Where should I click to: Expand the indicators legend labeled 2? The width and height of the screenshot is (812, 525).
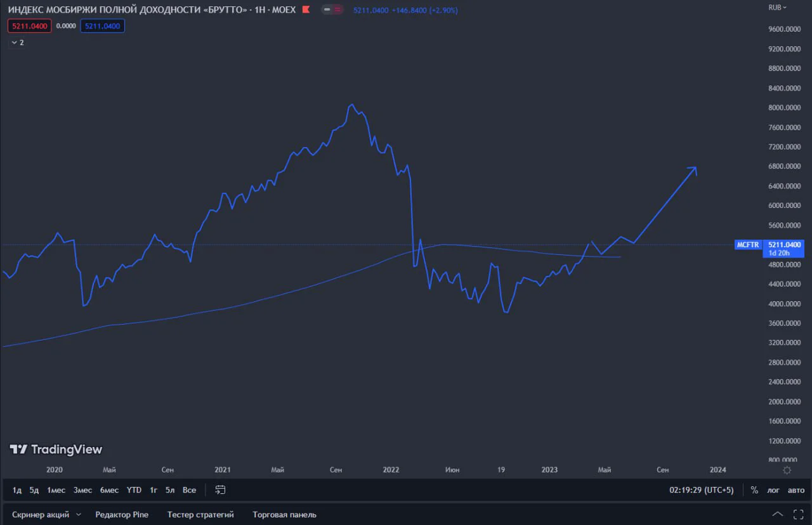point(18,42)
